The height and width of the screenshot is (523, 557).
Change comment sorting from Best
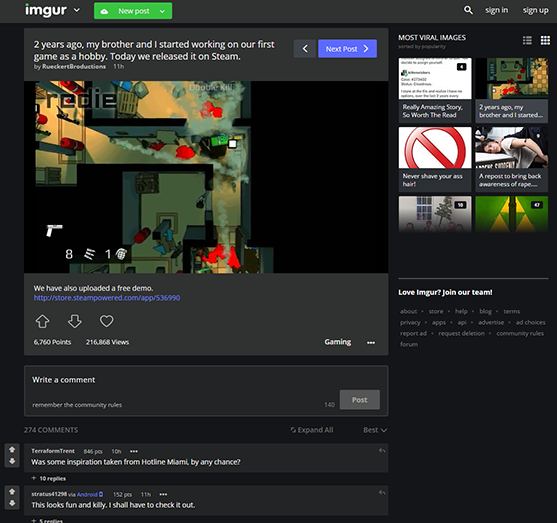(375, 430)
